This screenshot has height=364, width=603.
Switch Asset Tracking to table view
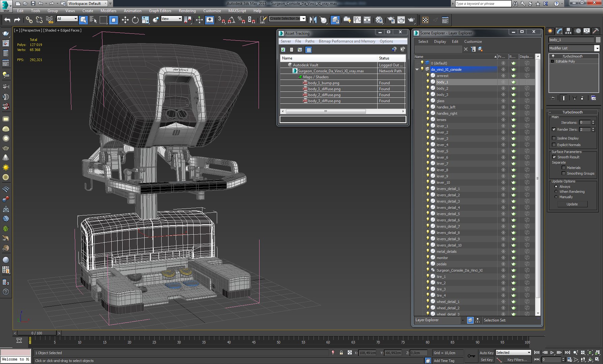309,50
